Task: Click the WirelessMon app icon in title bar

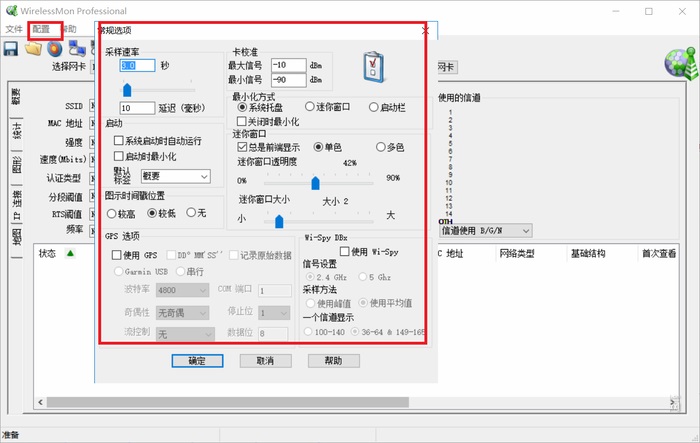Action: (x=11, y=11)
